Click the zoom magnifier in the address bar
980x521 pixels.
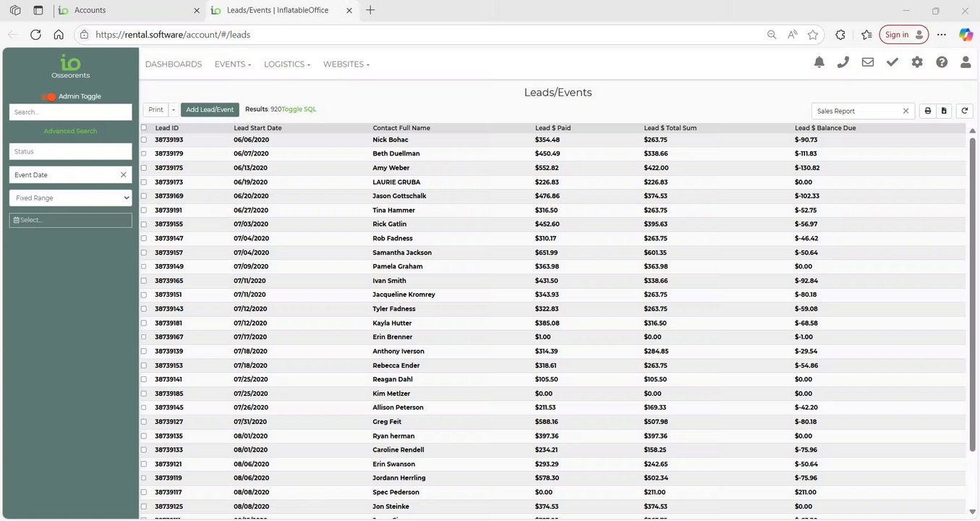pos(772,34)
